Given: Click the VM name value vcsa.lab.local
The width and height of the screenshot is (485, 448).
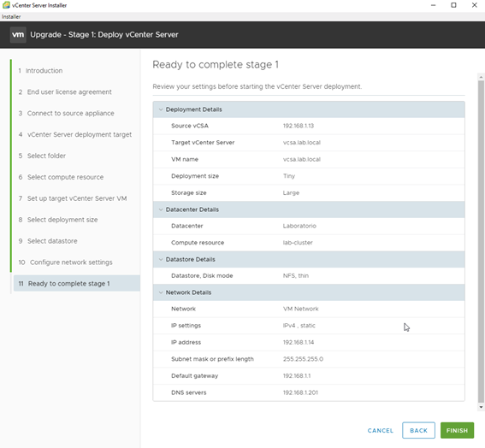Looking at the screenshot, I should [302, 160].
